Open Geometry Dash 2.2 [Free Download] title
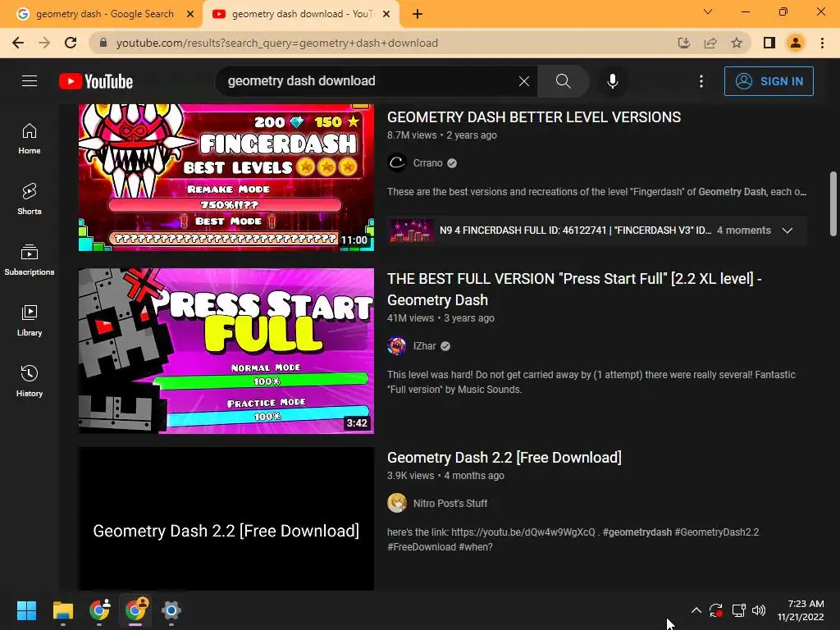The width and height of the screenshot is (840, 630). coord(504,458)
